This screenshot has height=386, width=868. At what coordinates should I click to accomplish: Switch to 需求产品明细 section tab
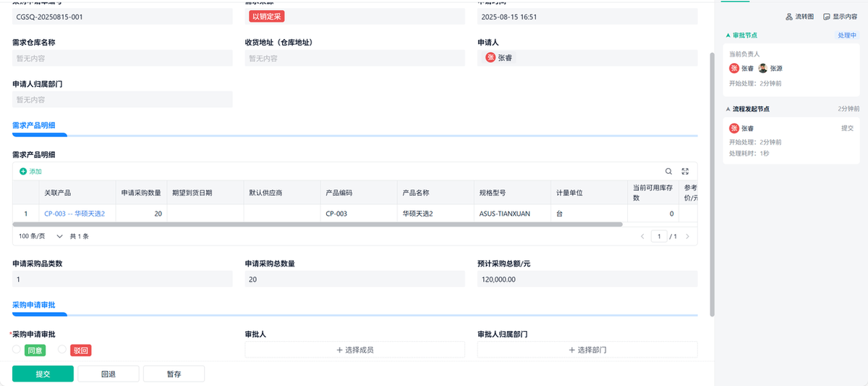(34, 125)
